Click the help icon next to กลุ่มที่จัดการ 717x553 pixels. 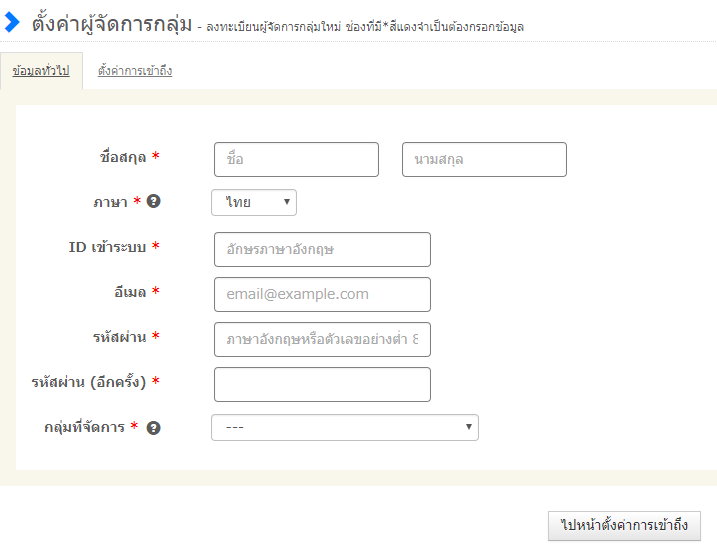153,427
